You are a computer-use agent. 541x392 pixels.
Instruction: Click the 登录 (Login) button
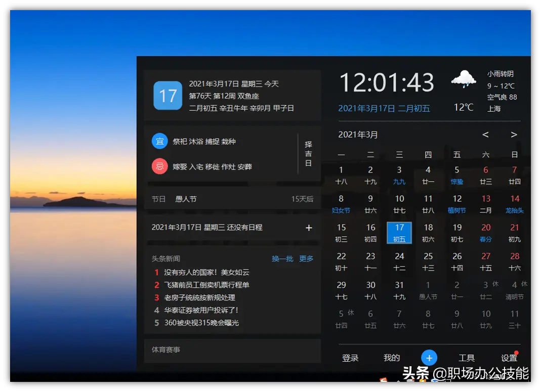point(350,357)
